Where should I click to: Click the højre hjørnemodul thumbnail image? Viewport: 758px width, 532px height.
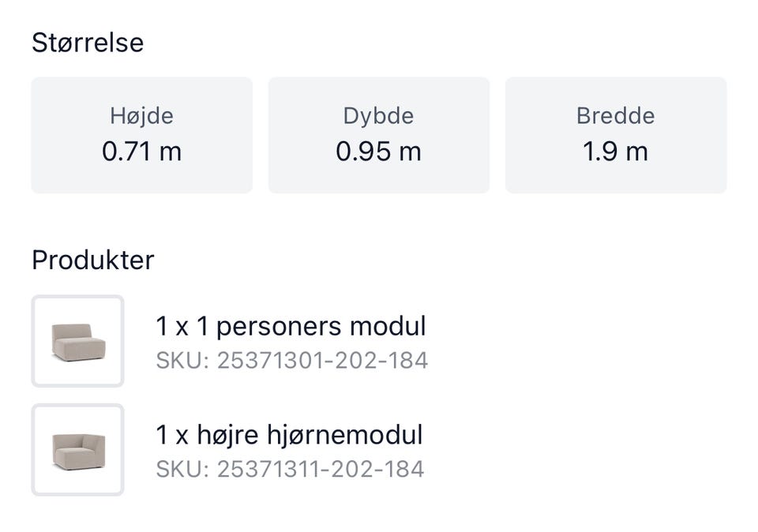point(77,450)
